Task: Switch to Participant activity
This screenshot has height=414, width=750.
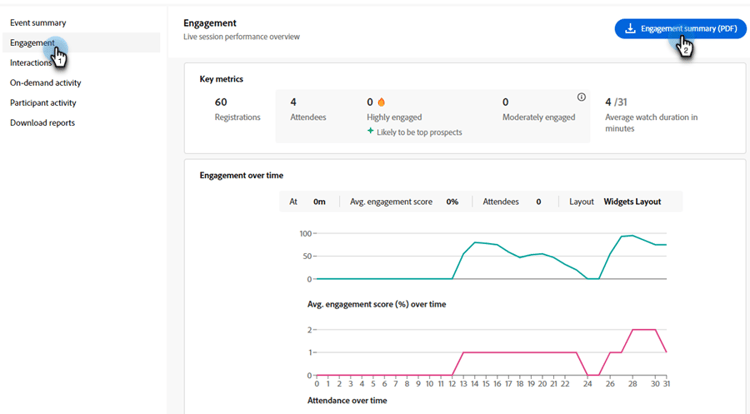Action: 43,103
